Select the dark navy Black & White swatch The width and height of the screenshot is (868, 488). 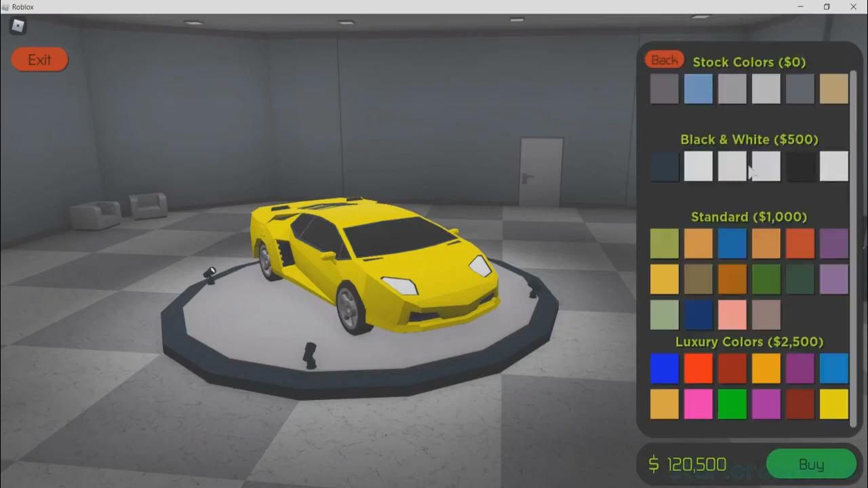pos(665,166)
